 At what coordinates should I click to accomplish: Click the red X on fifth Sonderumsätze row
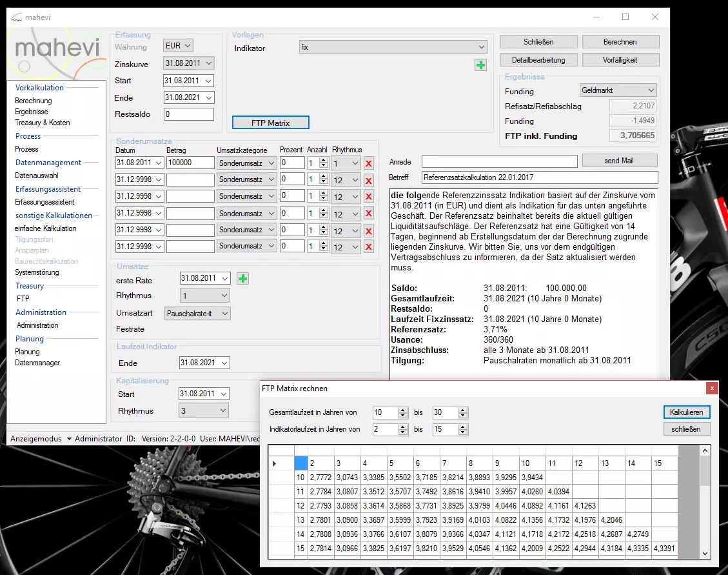[x=369, y=230]
